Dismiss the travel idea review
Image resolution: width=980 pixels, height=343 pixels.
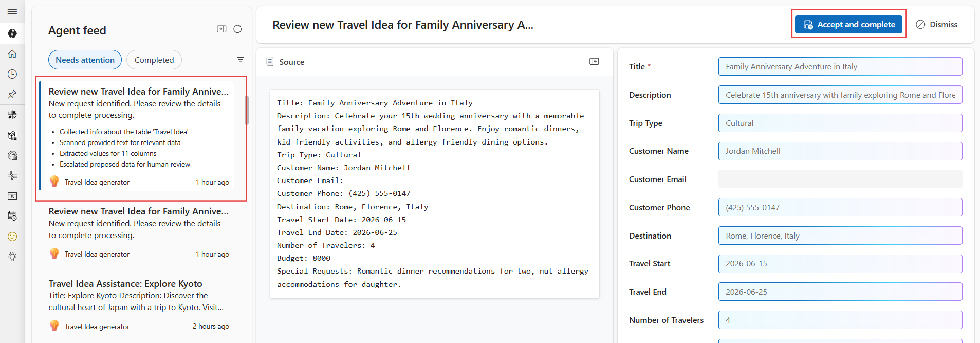click(x=937, y=25)
